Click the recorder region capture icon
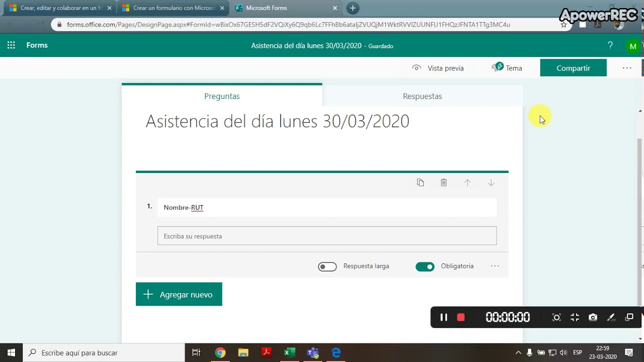Viewport: 644px width, 362px height. tap(556, 317)
